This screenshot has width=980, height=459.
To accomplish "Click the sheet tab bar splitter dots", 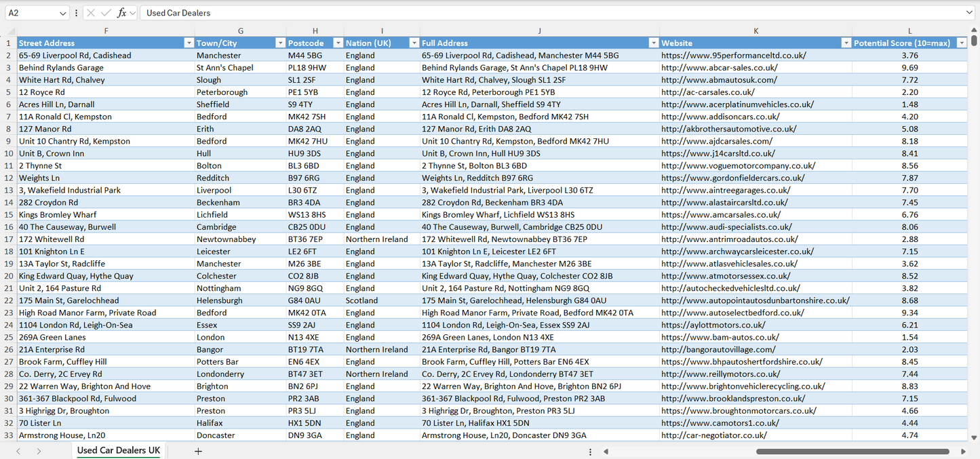I will click(590, 452).
